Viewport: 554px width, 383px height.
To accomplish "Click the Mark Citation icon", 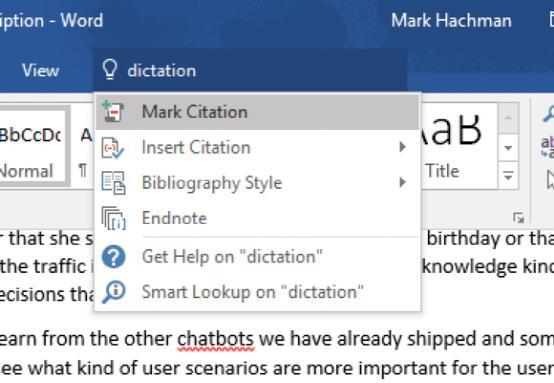I will coord(112,112).
